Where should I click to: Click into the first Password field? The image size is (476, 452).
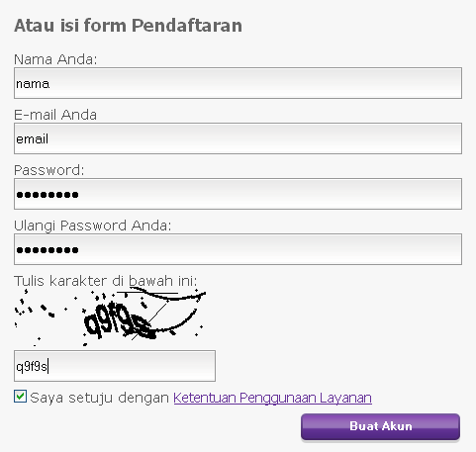(238, 194)
